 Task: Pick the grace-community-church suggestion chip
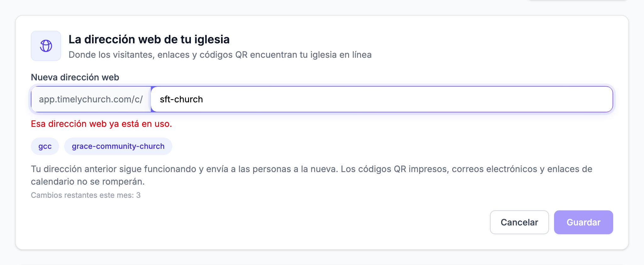[x=118, y=146]
